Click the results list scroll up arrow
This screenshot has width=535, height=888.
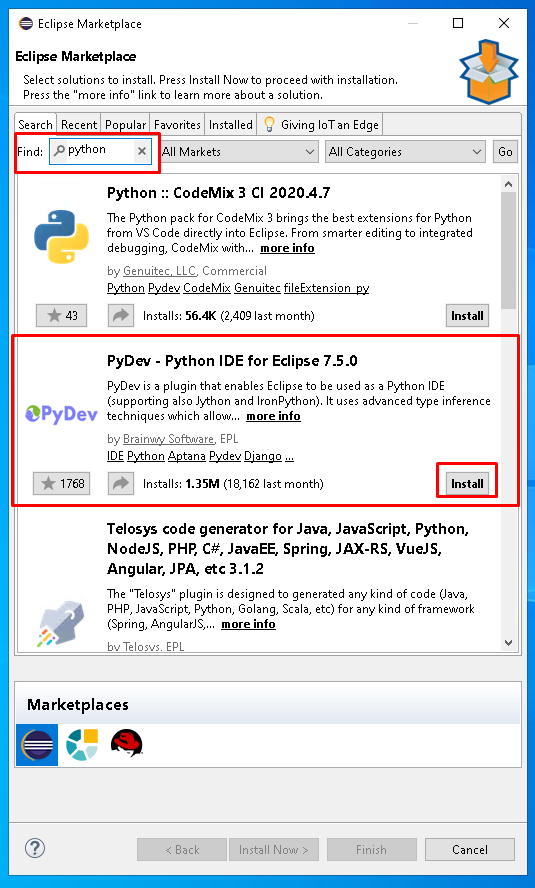(508, 184)
